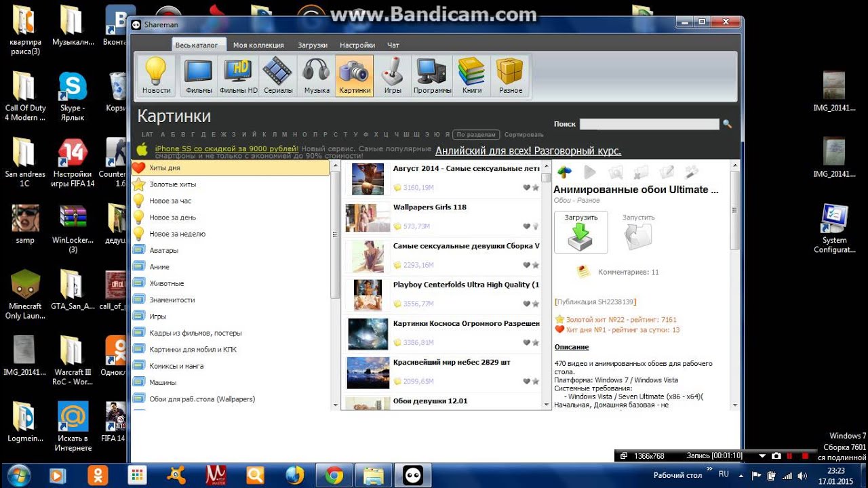Click the scroll-down arrow of the results list
The image size is (868, 488).
547,405
